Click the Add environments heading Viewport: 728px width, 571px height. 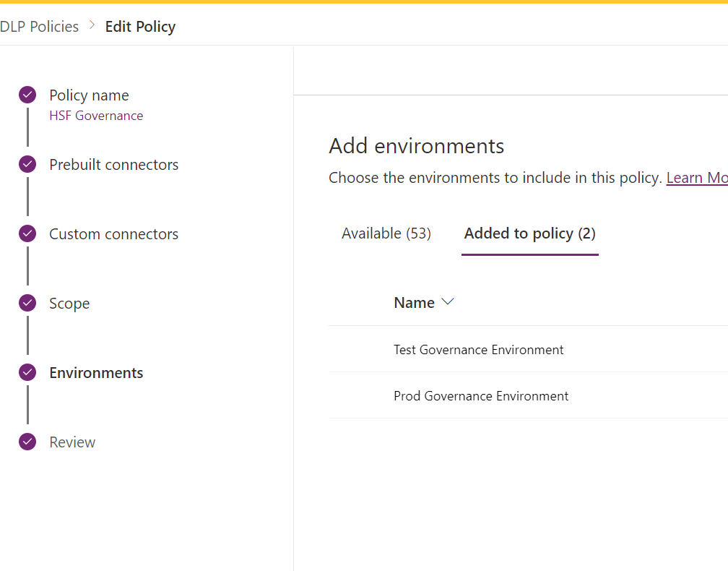(x=416, y=145)
